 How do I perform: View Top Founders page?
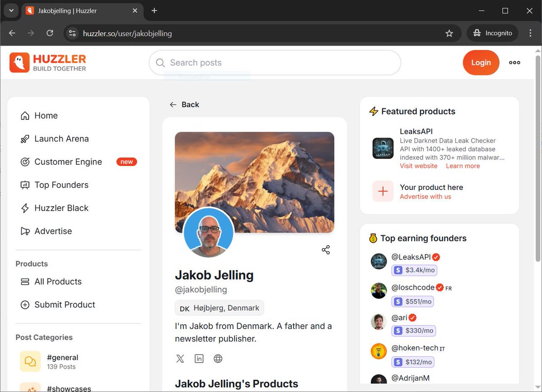coord(55,185)
